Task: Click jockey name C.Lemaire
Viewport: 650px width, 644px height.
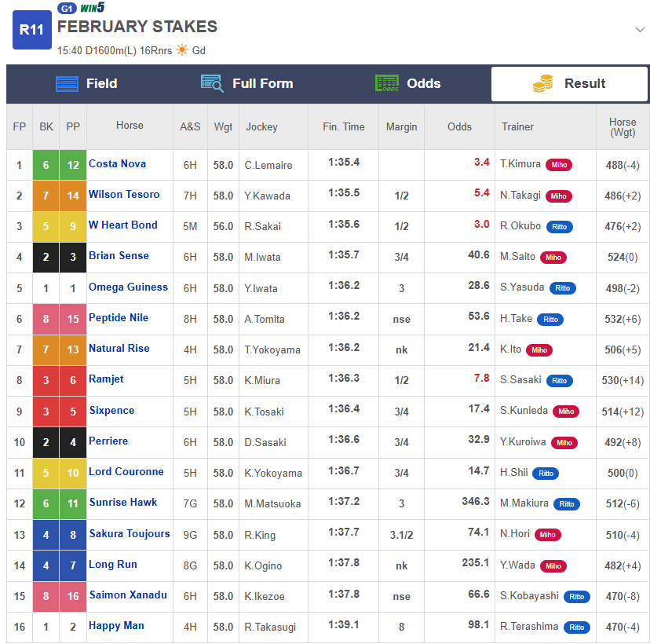Action: pos(268,166)
